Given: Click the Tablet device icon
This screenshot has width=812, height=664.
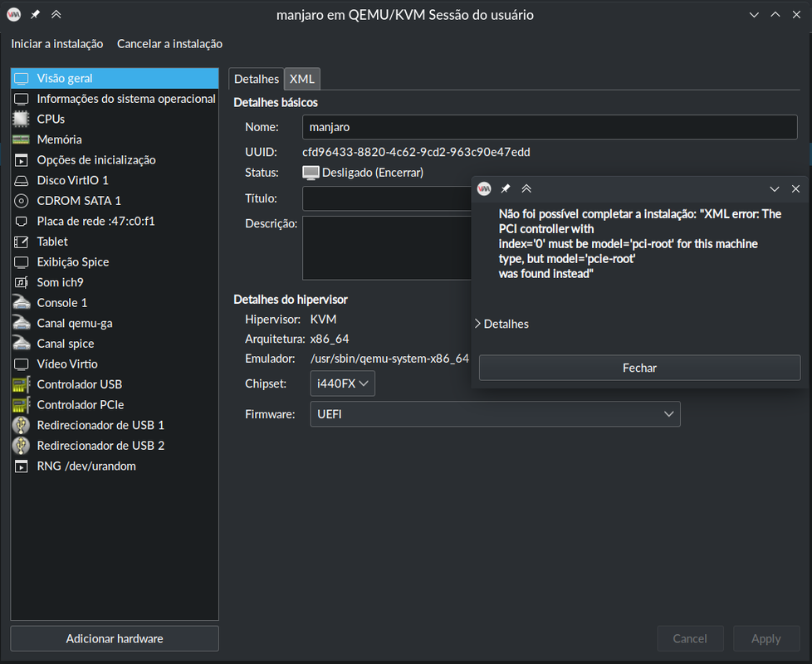Looking at the screenshot, I should click(22, 242).
